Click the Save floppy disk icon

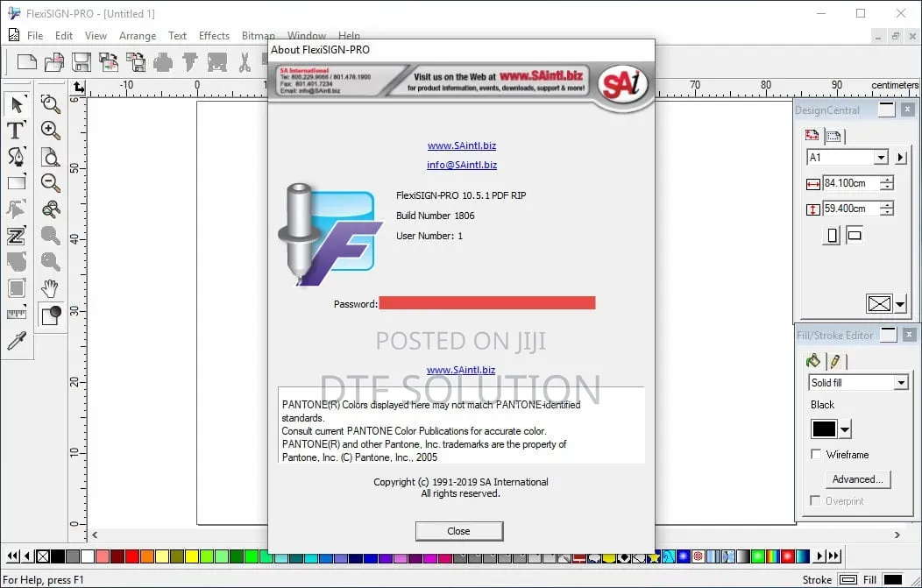(82, 61)
